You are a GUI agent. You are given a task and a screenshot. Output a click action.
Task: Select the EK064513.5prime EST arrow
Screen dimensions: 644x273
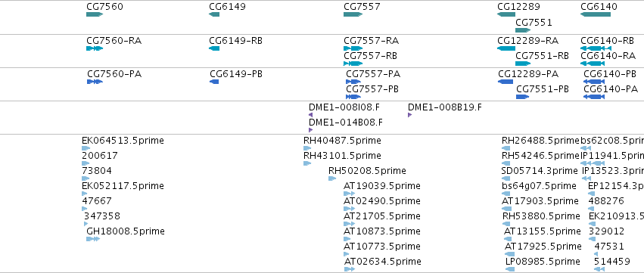[x=86, y=148]
